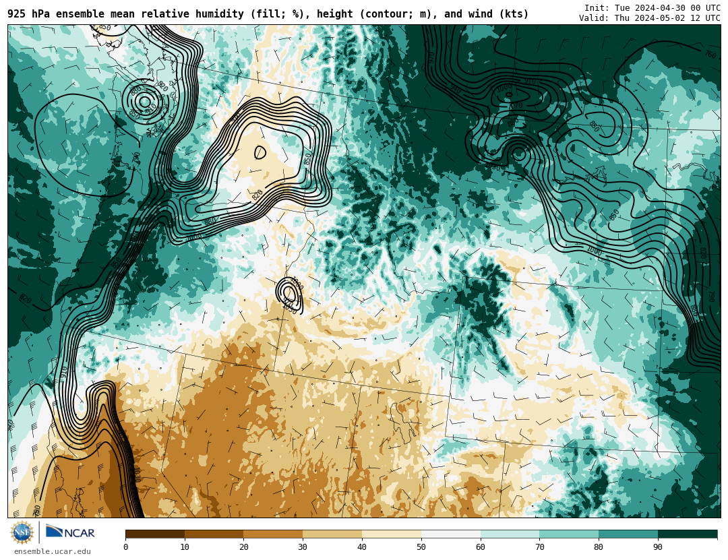
Task: Click the colorbar tick label 60
Action: pyautogui.click(x=481, y=547)
